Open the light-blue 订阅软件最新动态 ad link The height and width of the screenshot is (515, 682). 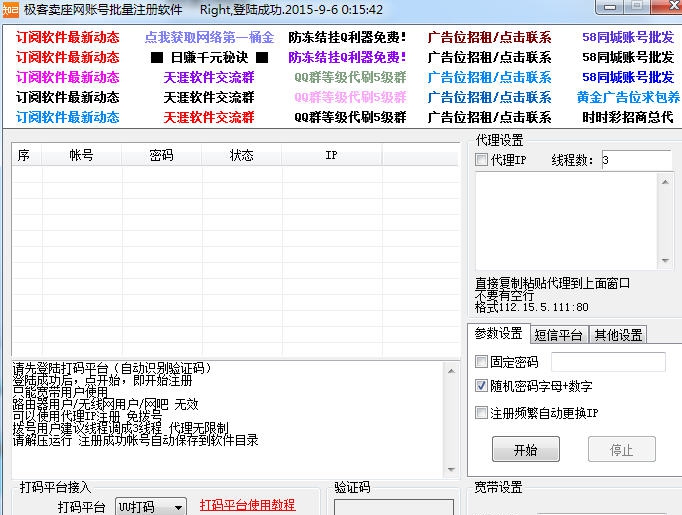tap(67, 117)
